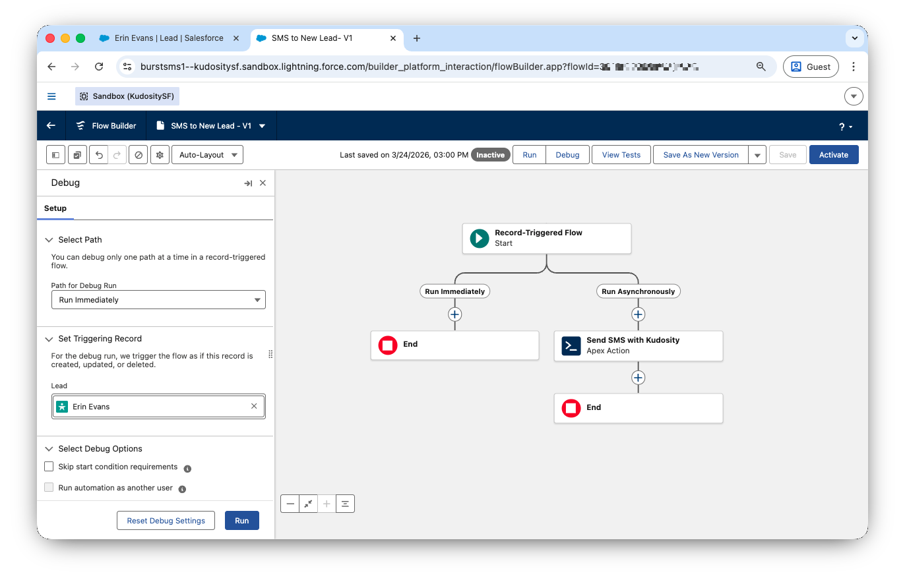Screen dimensions: 905x588
Task: Collapse the Set Triggering Record section
Action: click(49, 339)
